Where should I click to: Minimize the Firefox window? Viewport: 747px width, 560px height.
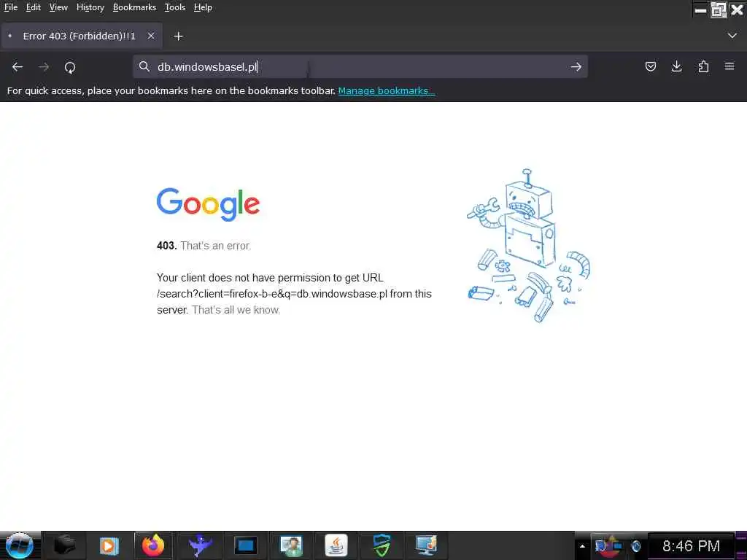click(x=700, y=10)
